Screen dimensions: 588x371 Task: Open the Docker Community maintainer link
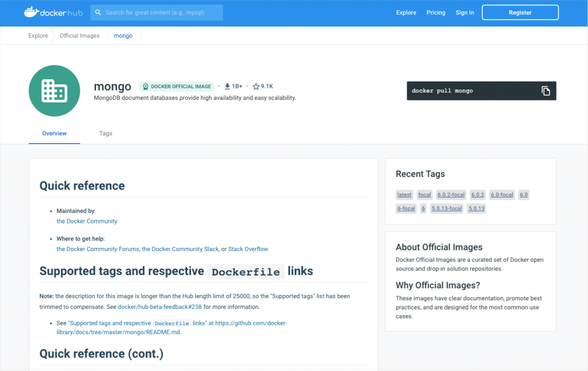[87, 221]
